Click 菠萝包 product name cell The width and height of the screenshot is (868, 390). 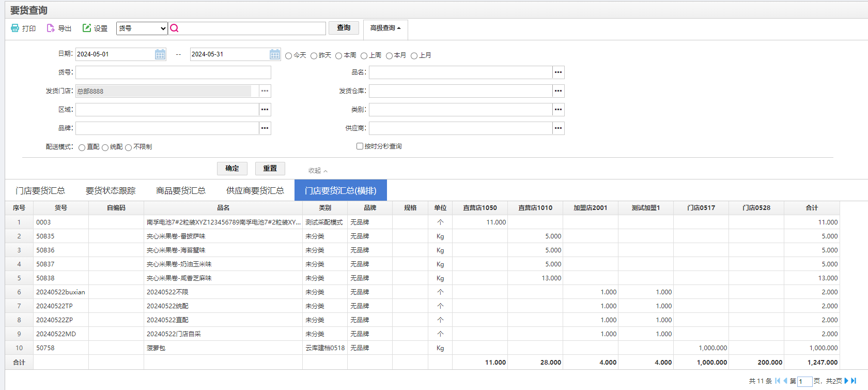[223, 348]
